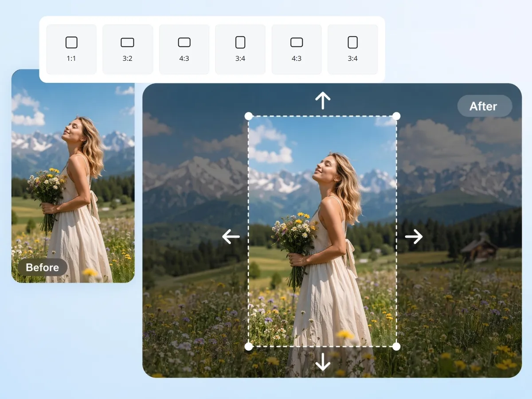Click the downward expand arrow below the crop frame
This screenshot has width=532, height=399.
coord(323,362)
